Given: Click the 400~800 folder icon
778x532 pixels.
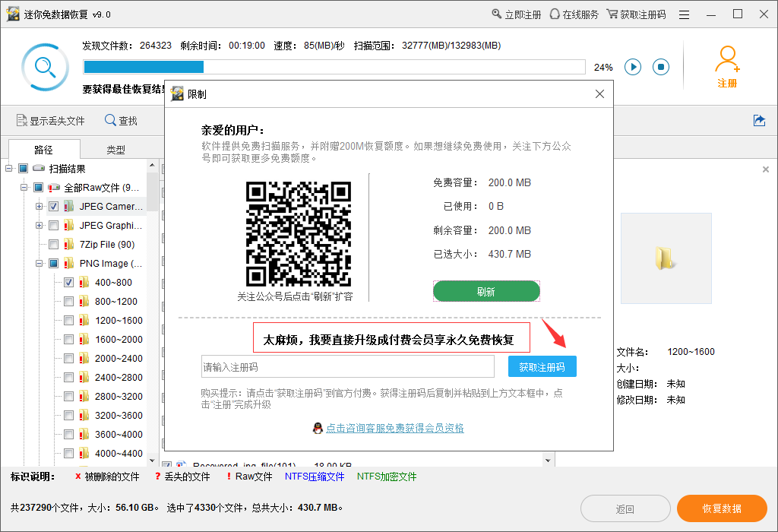Looking at the screenshot, I should click(84, 282).
